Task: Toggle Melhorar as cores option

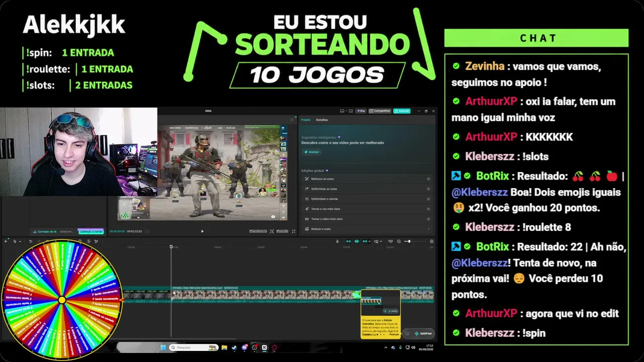Action: pos(429,178)
